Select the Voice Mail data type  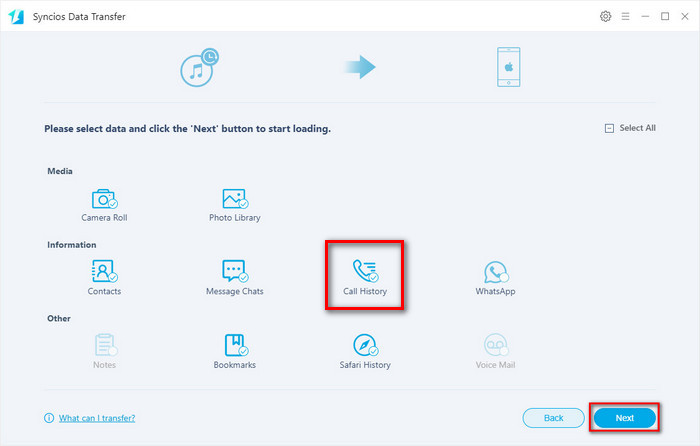pos(495,351)
